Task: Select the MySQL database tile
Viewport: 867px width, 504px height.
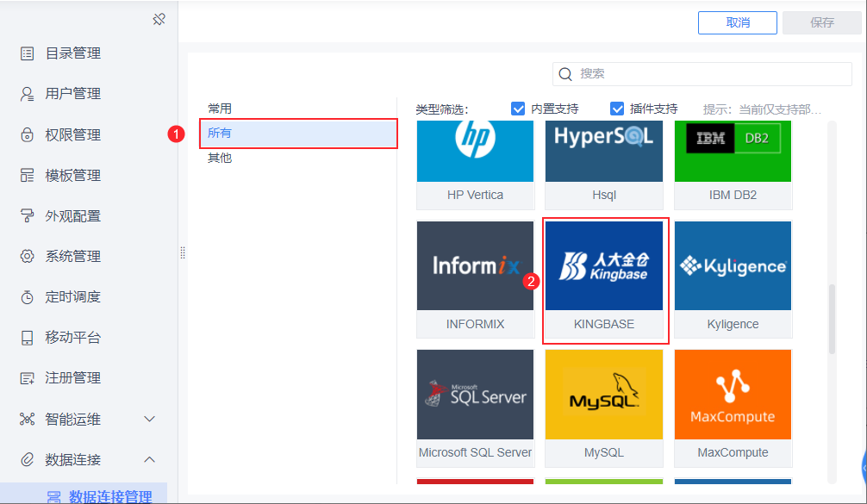Action: coord(604,408)
